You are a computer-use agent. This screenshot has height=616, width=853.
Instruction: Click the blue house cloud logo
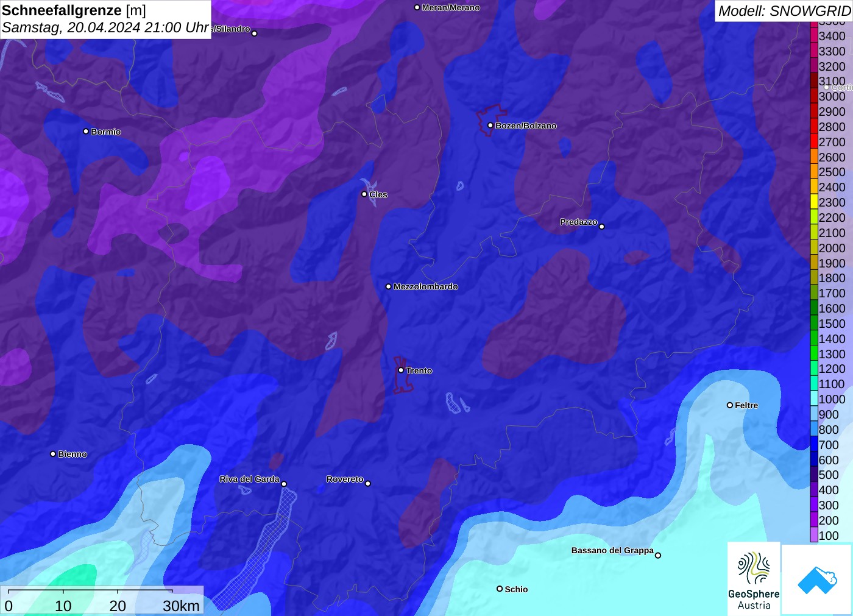817,579
